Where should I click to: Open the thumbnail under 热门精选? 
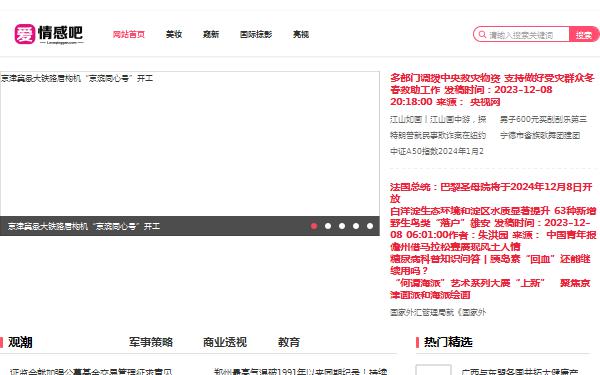pyautogui.click(x=433, y=370)
